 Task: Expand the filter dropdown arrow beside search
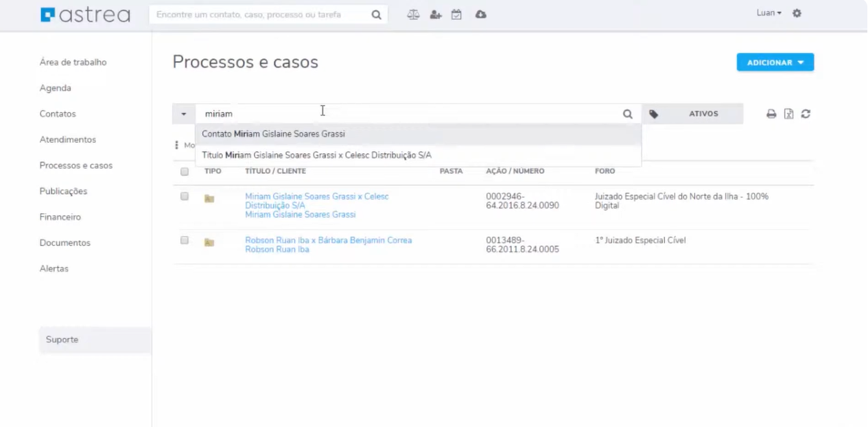pos(184,114)
